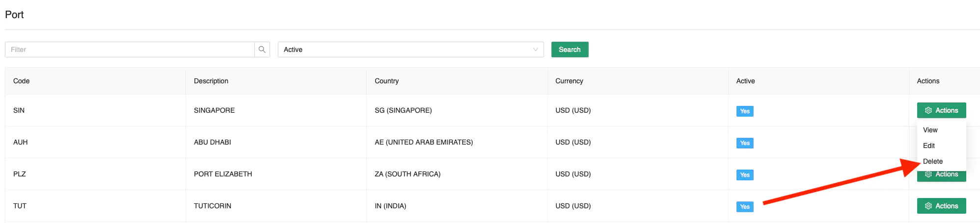Click the Description column header

pos(211,81)
